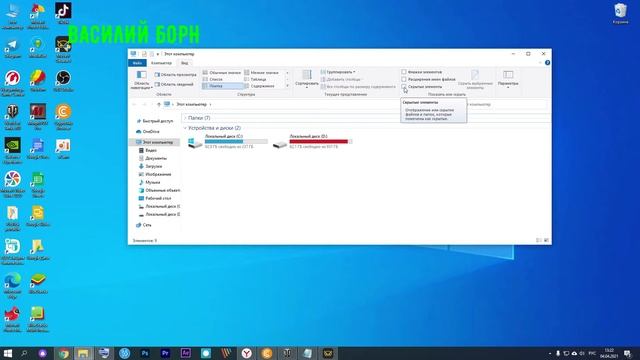Launch Premiere Pro from the taskbar
The height and width of the screenshot is (360, 640).
(165, 353)
